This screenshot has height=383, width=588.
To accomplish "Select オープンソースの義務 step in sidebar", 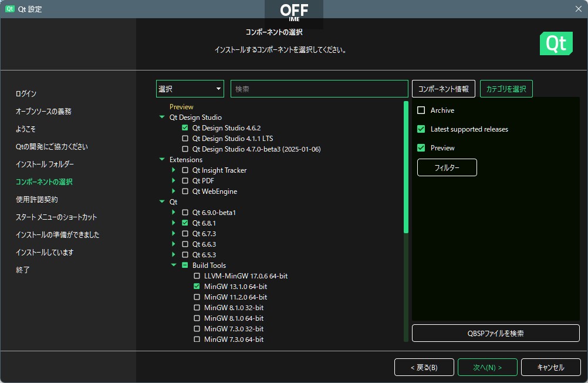I will 43,111.
